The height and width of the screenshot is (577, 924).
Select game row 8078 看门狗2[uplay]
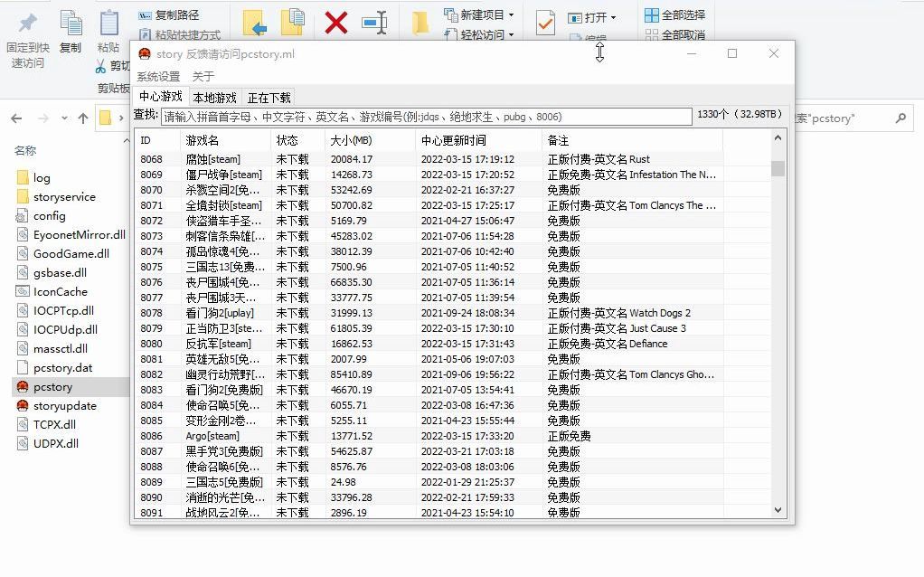pos(453,313)
